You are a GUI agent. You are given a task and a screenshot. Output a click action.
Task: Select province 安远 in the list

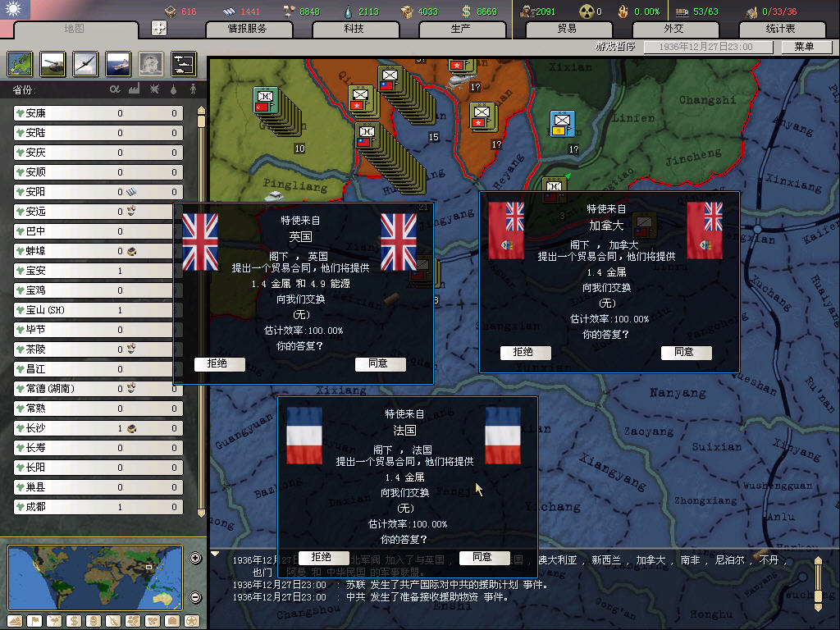[98, 212]
